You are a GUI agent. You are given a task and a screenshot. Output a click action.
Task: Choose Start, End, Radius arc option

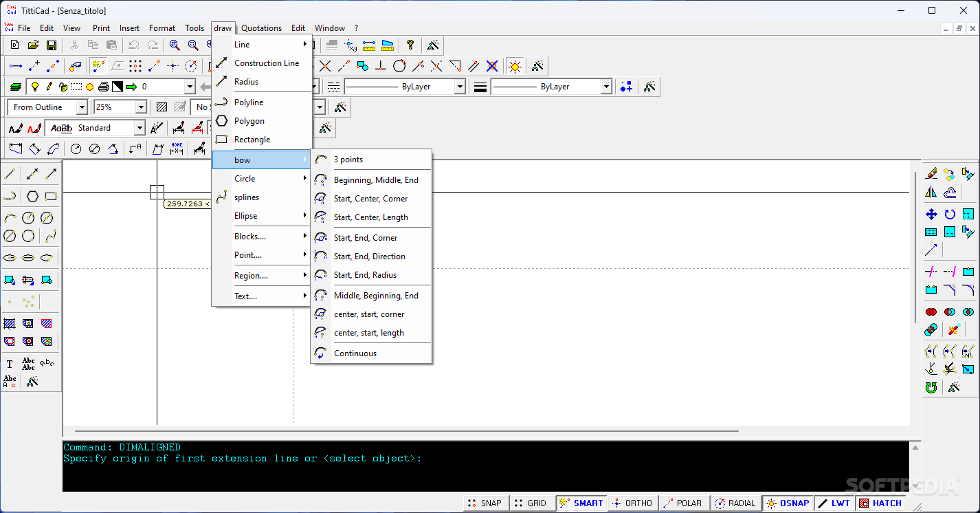(371, 275)
